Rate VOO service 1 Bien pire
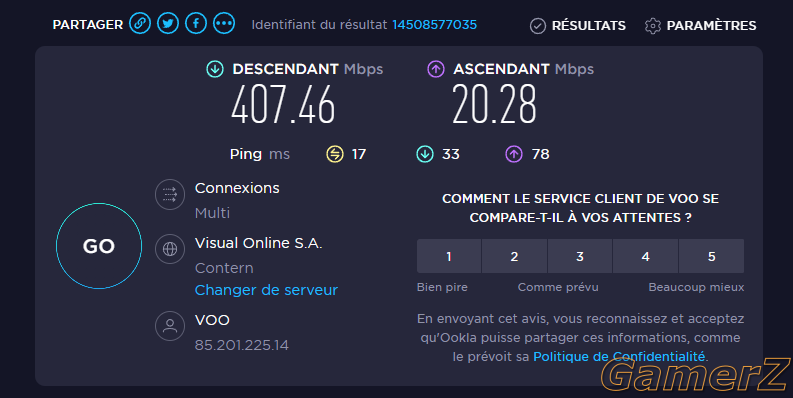 (x=449, y=256)
